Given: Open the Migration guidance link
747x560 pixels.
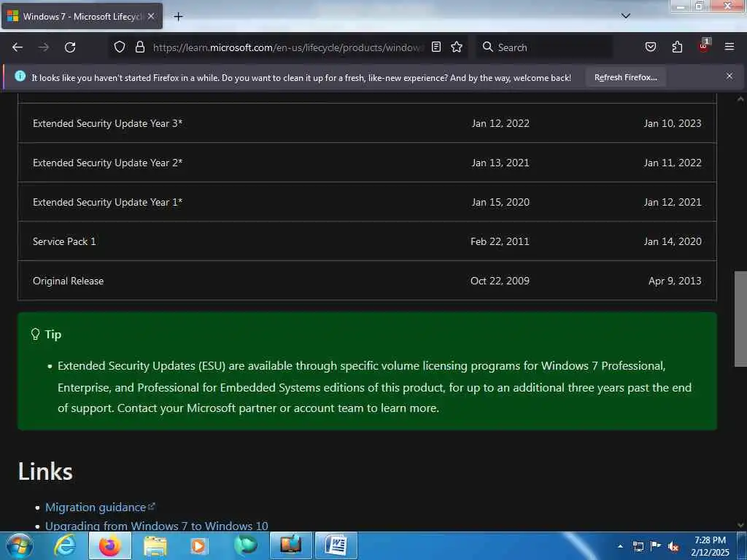Looking at the screenshot, I should [x=96, y=507].
